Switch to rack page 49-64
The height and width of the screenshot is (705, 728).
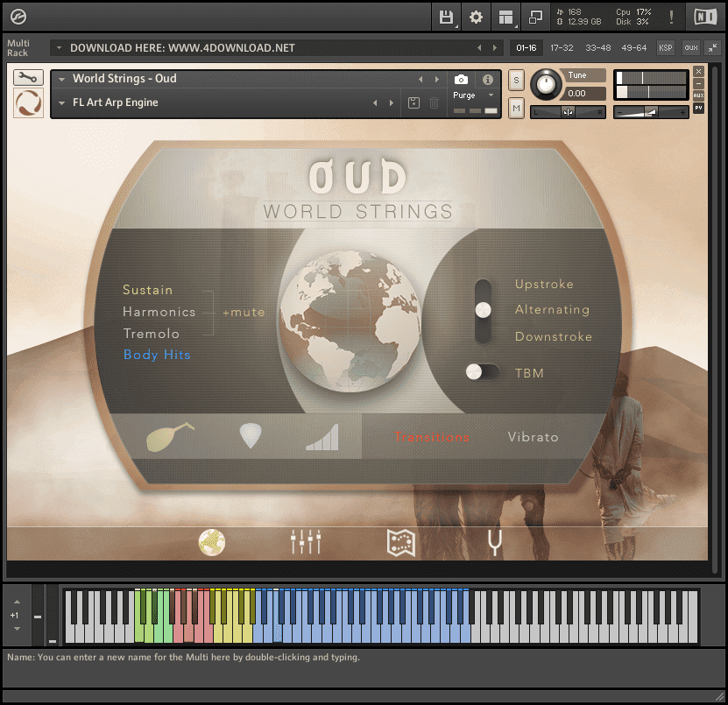(x=633, y=47)
